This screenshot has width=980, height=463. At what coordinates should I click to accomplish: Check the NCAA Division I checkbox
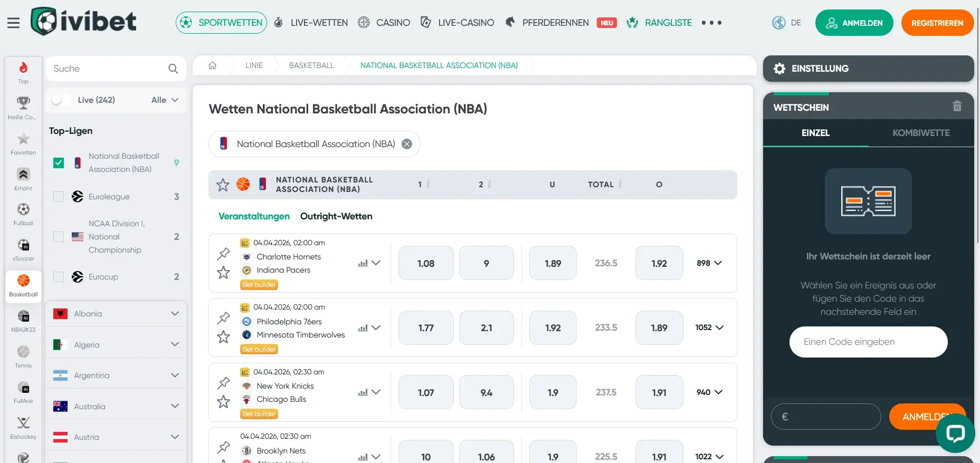(x=59, y=237)
